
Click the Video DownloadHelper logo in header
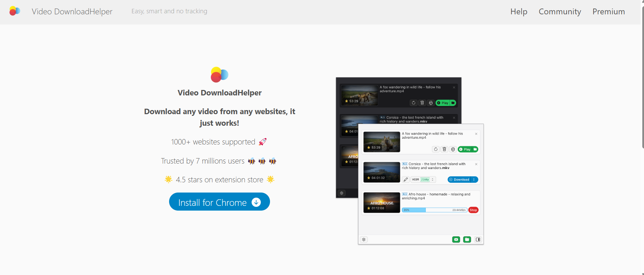(x=15, y=11)
